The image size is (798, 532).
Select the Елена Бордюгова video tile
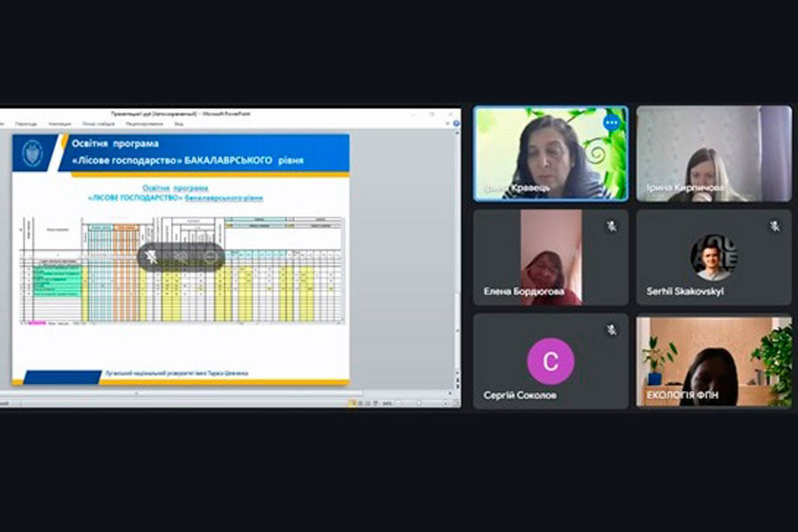[551, 258]
